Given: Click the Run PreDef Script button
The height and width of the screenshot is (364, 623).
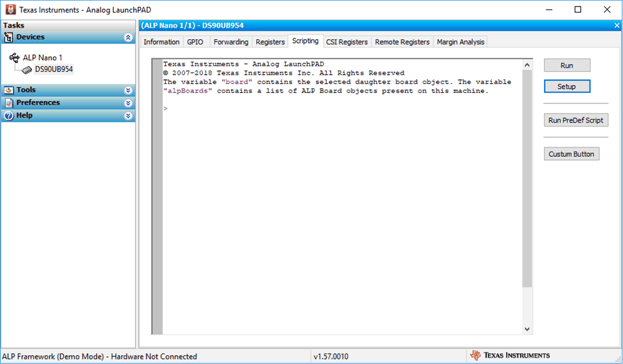Looking at the screenshot, I should point(575,120).
